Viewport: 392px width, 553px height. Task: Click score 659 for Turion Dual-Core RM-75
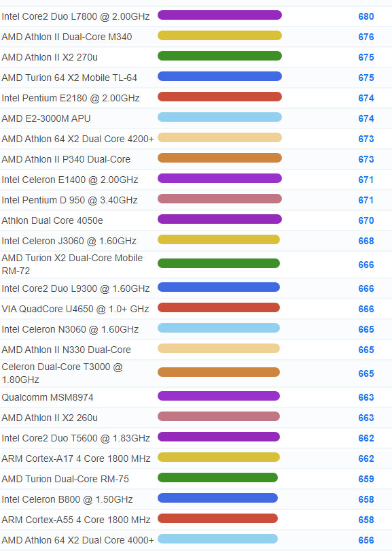366,480
